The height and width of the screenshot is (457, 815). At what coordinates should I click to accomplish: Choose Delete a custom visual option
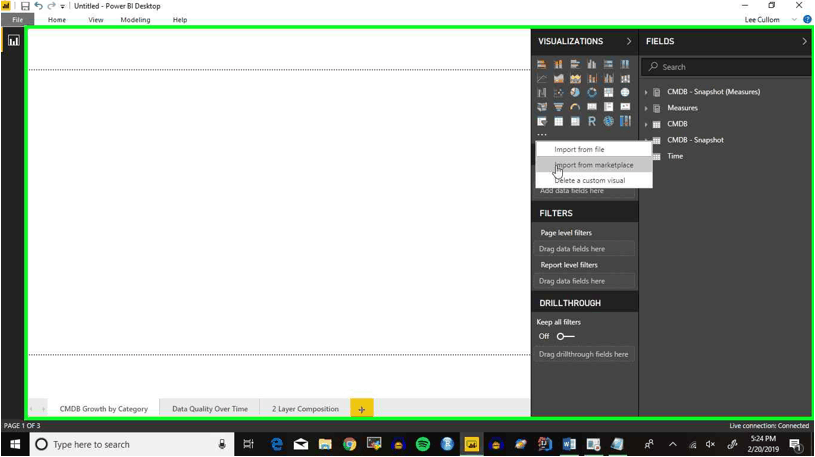point(594,180)
